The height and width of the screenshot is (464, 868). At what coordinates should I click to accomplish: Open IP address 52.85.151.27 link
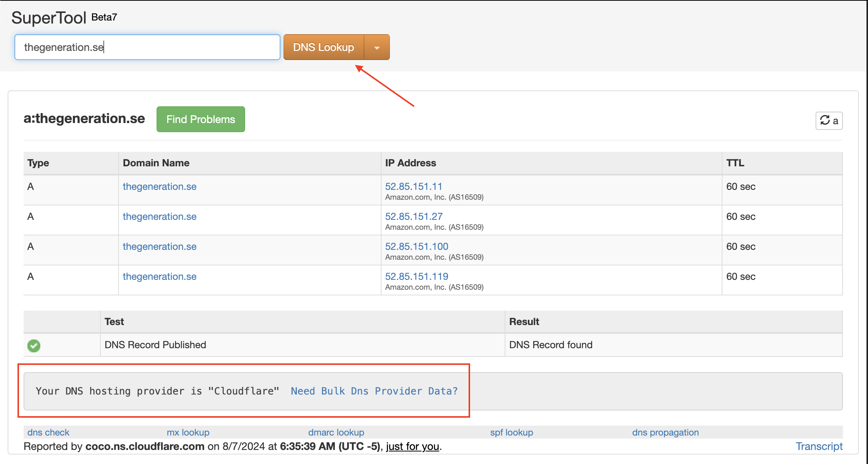(x=414, y=216)
